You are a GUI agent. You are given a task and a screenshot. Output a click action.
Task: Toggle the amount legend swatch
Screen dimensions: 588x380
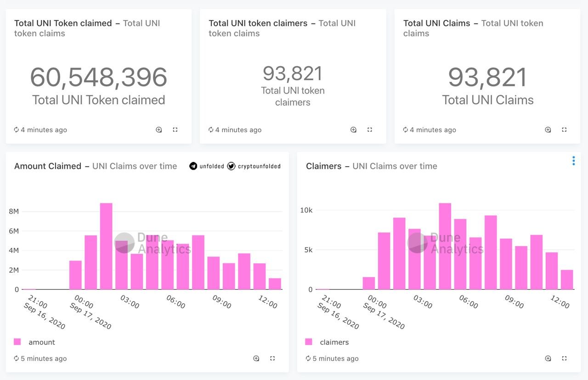point(17,341)
